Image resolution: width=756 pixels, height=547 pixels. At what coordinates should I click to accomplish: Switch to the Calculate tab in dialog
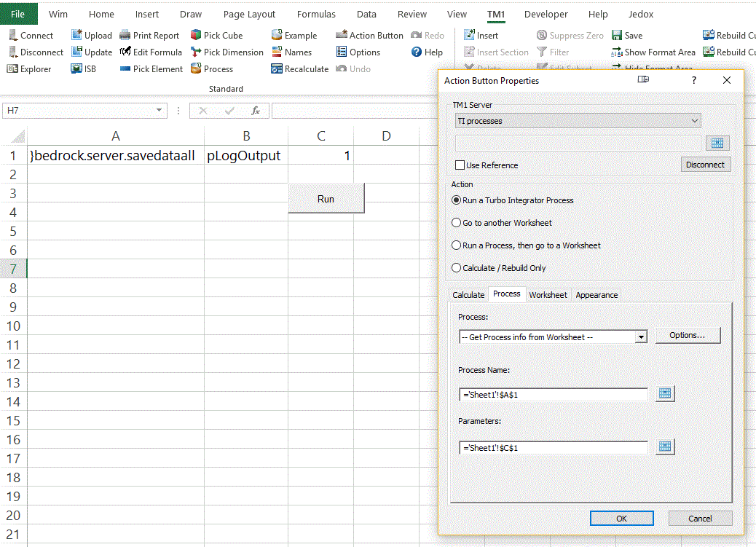(x=468, y=295)
